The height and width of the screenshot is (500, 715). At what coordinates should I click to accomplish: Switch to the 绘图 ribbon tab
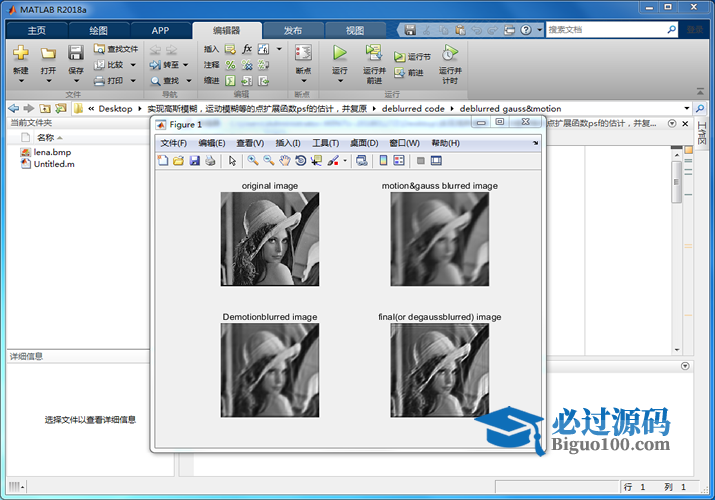98,30
